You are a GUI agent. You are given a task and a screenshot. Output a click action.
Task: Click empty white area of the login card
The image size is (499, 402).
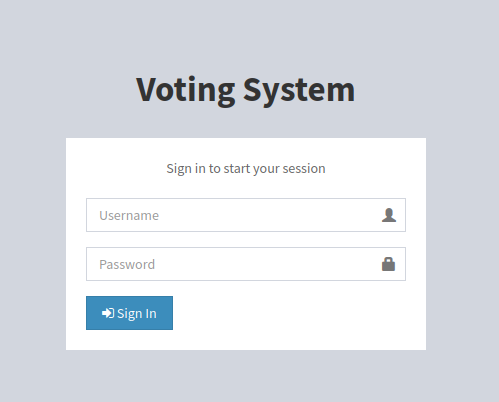[x=293, y=315]
